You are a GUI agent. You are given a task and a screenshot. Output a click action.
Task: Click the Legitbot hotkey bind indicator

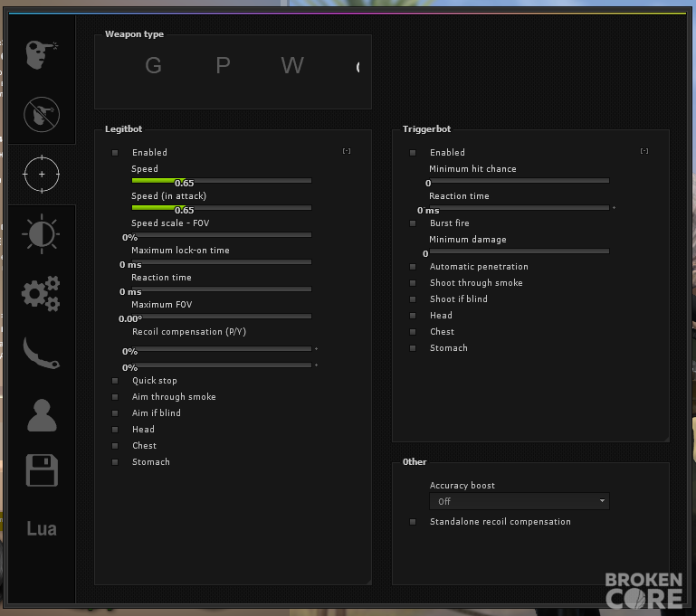[x=347, y=151]
